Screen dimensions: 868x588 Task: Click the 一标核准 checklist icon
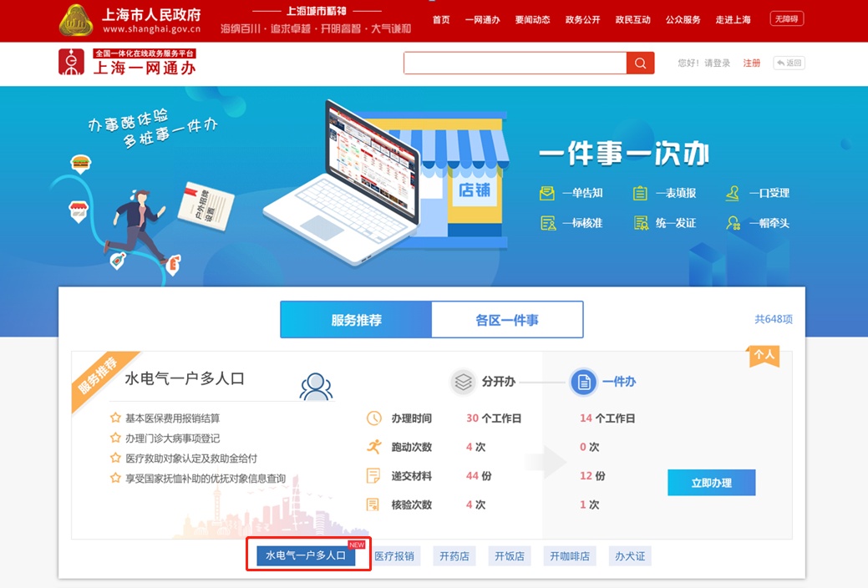click(x=548, y=223)
